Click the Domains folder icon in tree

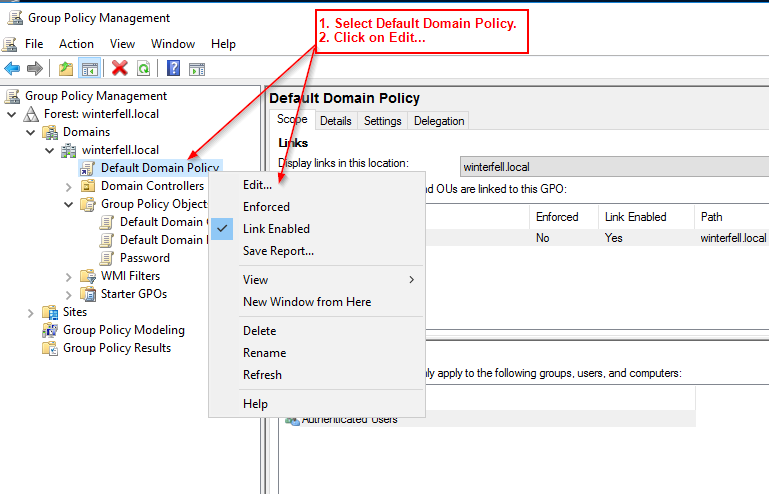50,132
